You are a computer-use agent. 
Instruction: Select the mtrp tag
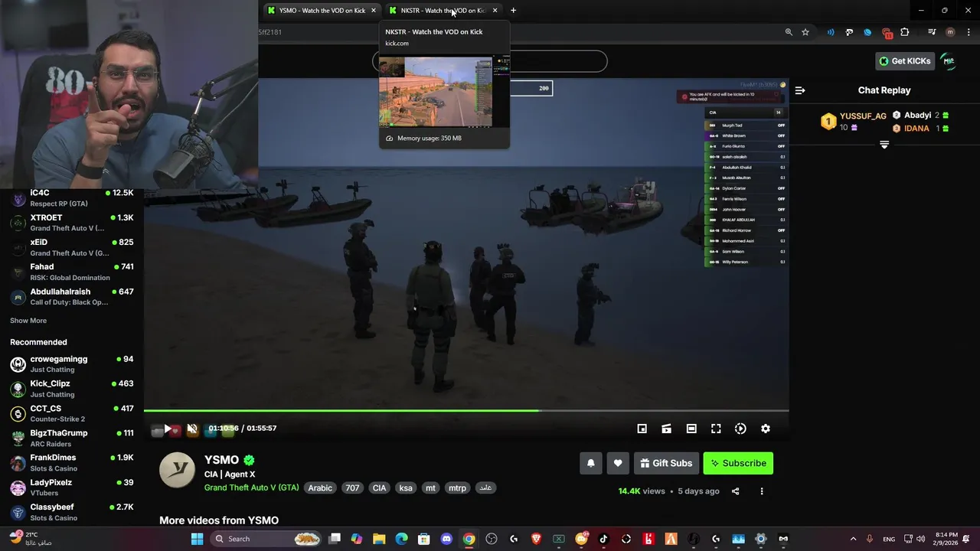click(457, 487)
